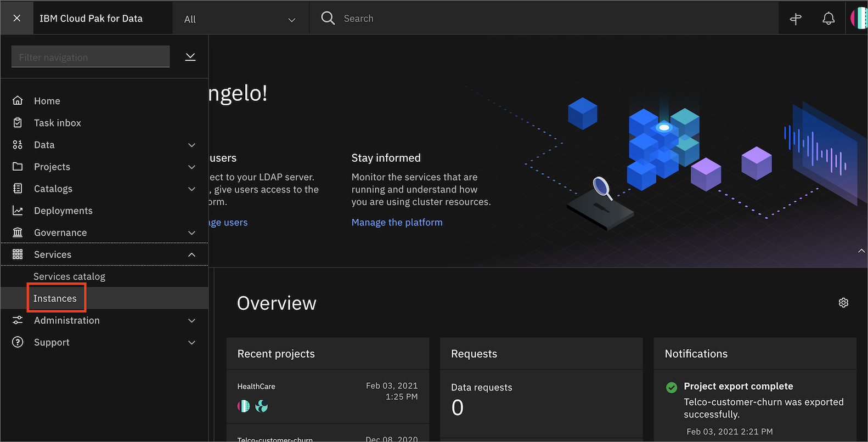
Task: Open Deployments from the navigation
Action: pos(63,211)
